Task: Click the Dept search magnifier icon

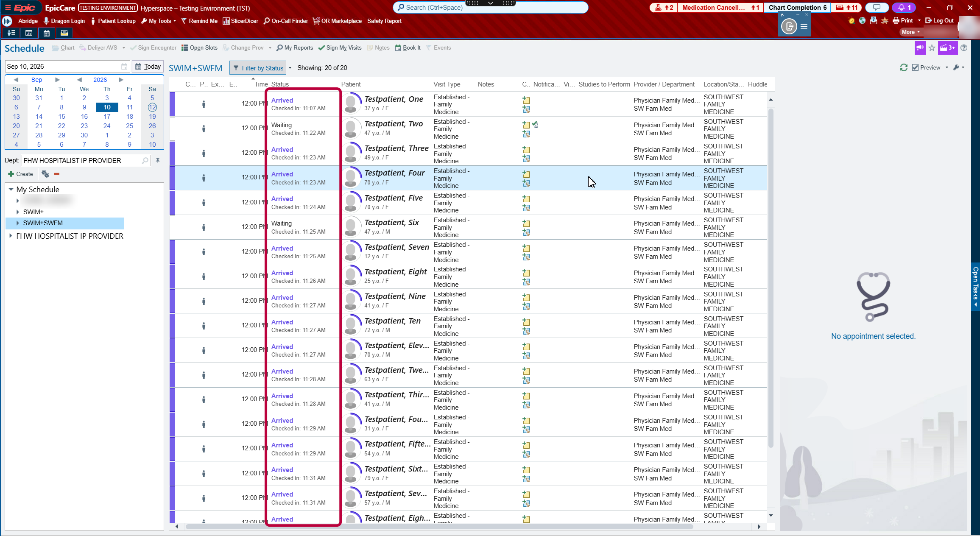Action: [x=145, y=160]
